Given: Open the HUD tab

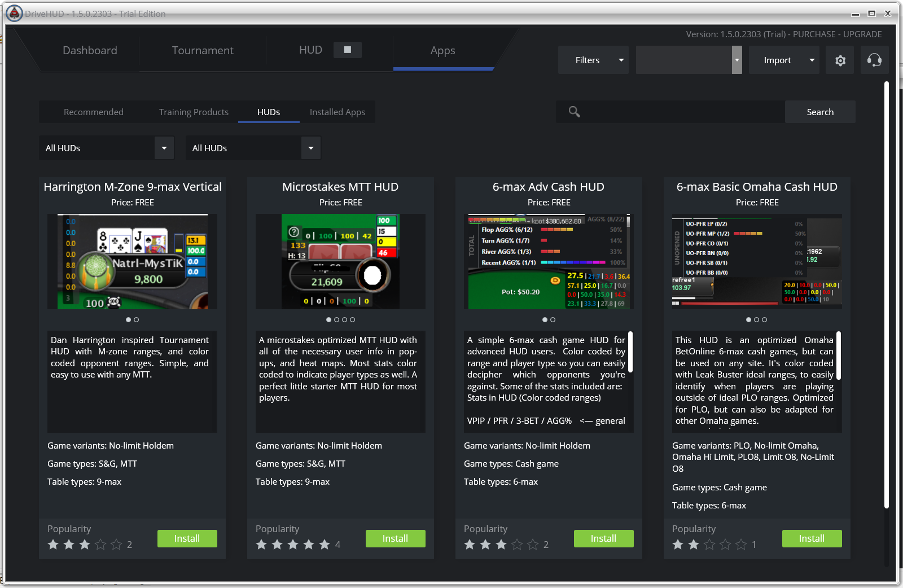Looking at the screenshot, I should [310, 50].
